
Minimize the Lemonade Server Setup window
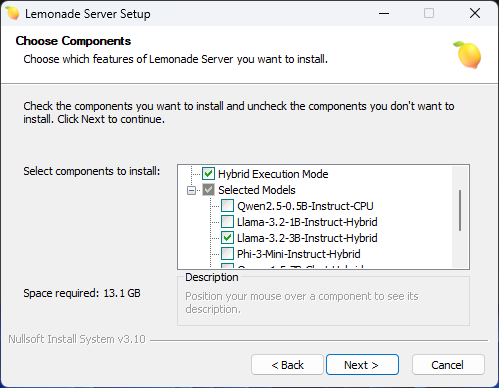pyautogui.click(x=384, y=13)
